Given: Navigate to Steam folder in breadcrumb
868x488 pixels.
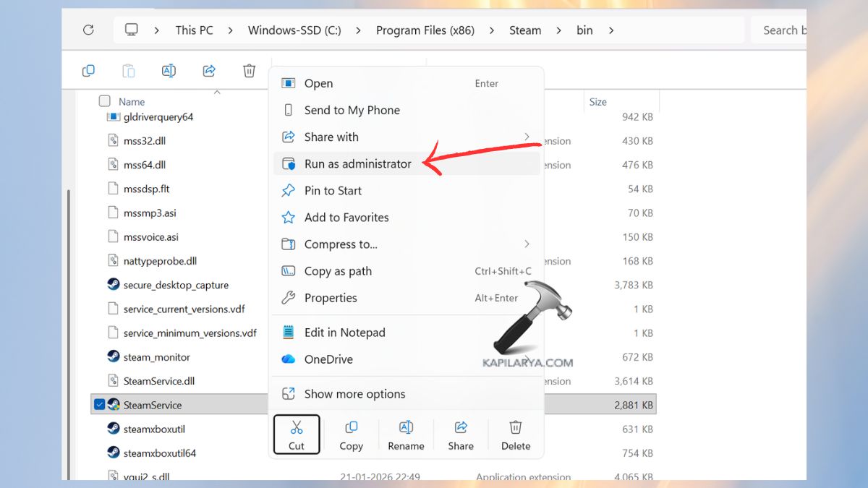Looking at the screenshot, I should [x=524, y=30].
